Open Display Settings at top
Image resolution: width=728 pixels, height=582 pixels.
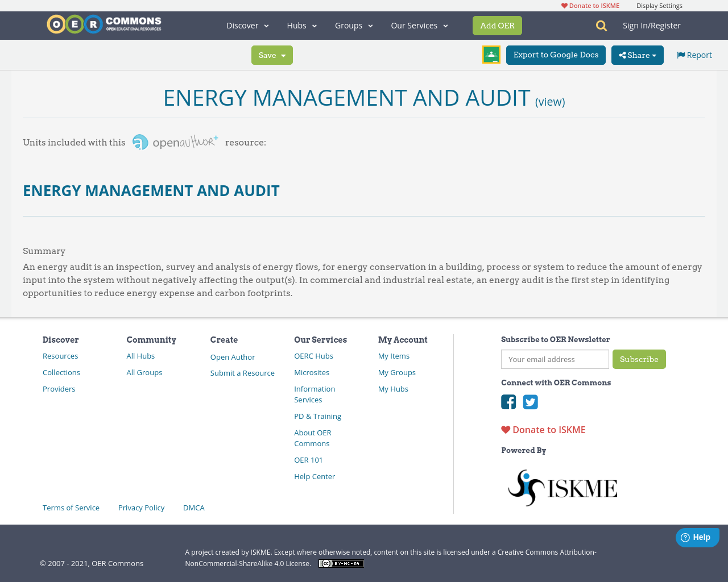659,5
